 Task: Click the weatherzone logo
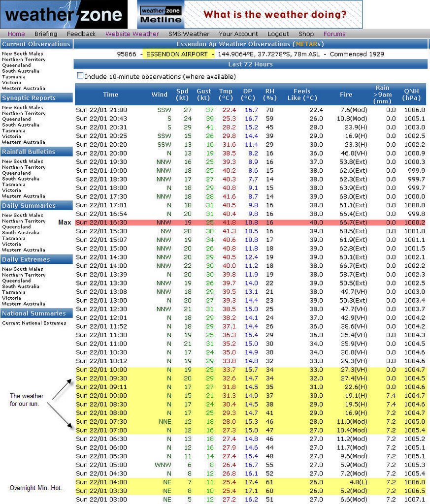point(64,14)
